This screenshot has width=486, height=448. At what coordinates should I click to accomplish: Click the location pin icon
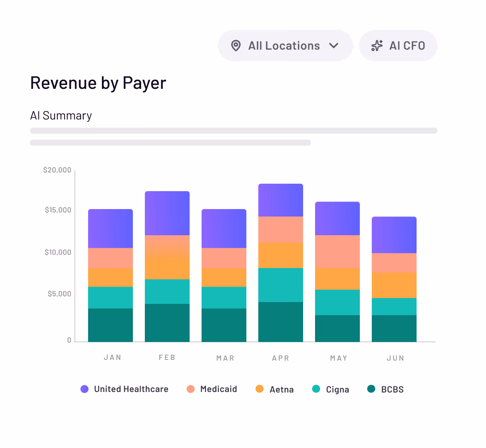click(236, 46)
